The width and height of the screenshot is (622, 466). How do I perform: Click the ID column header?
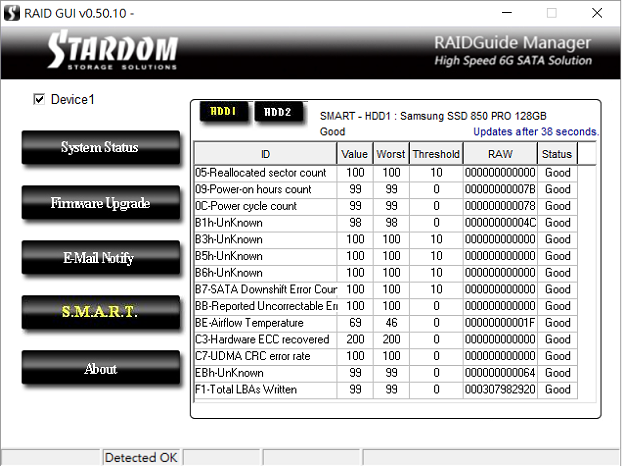(265, 154)
